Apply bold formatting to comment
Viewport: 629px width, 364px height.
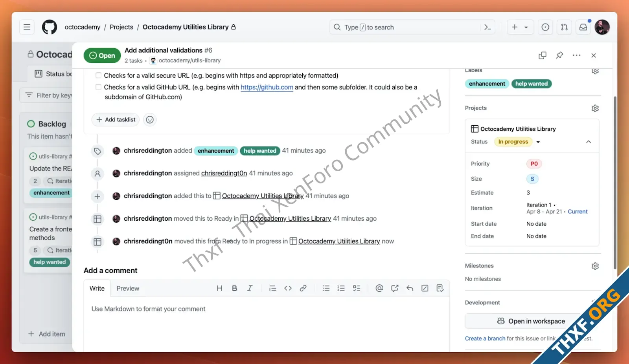pyautogui.click(x=234, y=288)
